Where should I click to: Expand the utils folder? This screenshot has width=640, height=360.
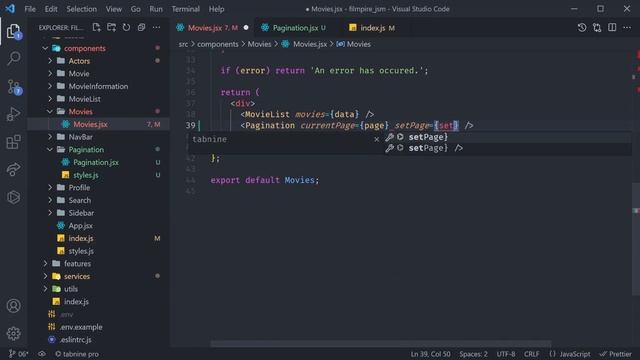[x=45, y=289]
